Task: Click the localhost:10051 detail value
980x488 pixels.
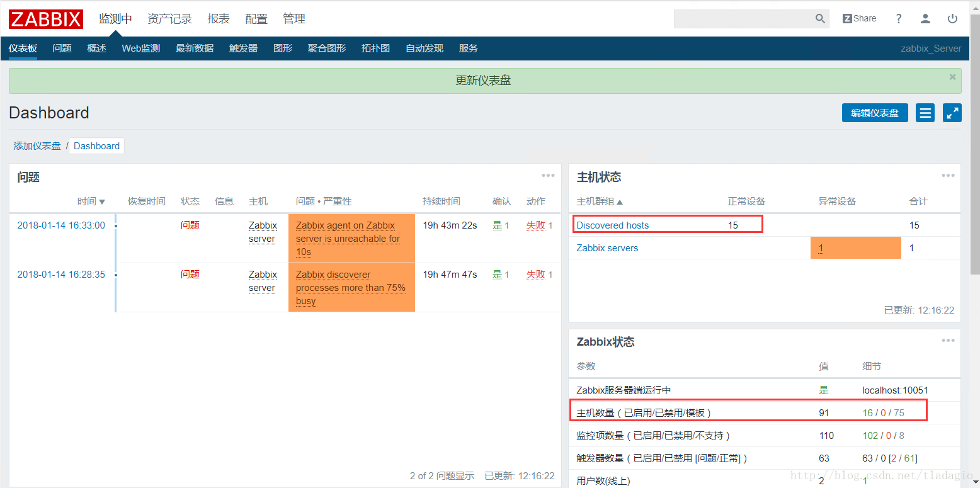Action: tap(895, 390)
